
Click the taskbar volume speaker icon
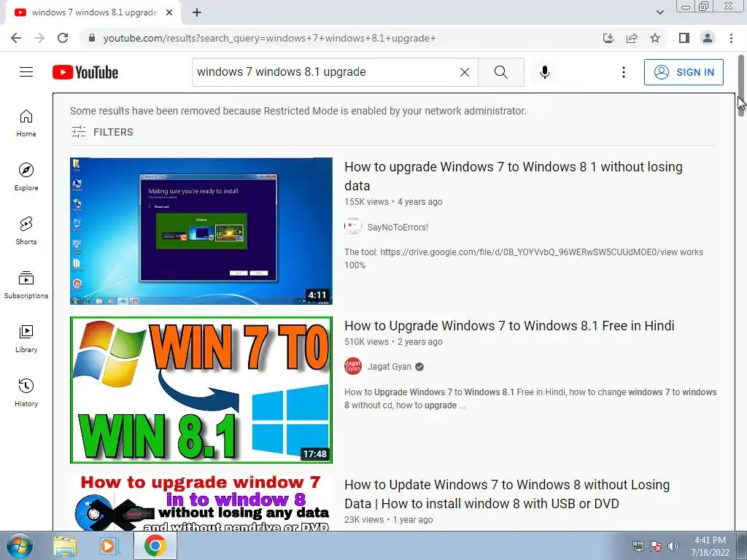coord(673,546)
